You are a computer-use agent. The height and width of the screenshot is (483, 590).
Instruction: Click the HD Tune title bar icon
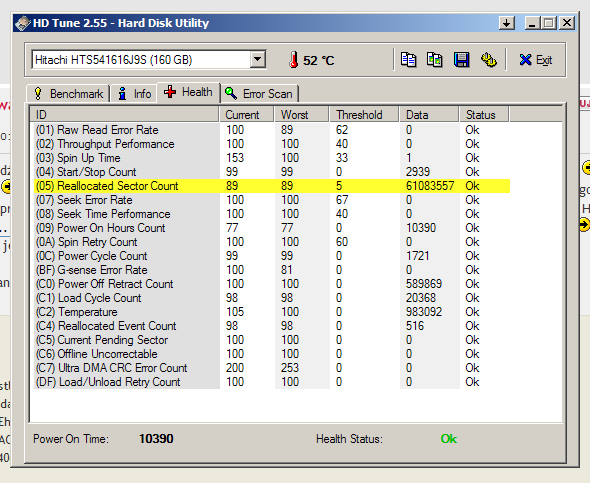click(23, 23)
